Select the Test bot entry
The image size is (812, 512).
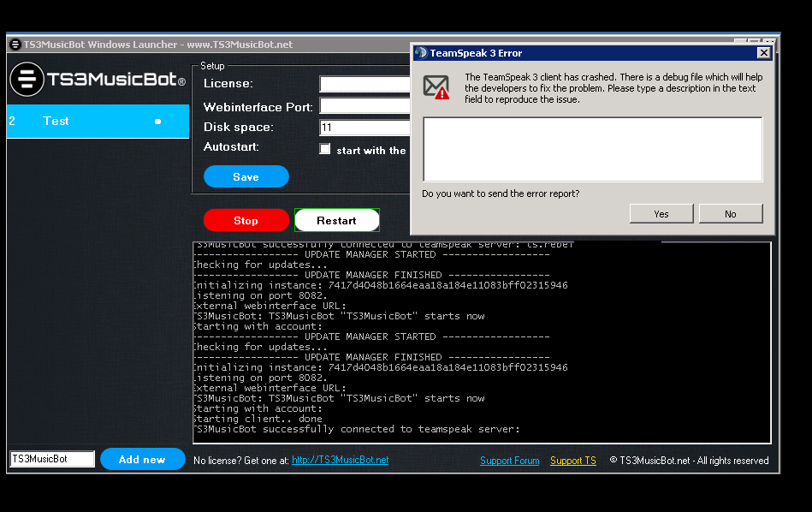[x=98, y=122]
